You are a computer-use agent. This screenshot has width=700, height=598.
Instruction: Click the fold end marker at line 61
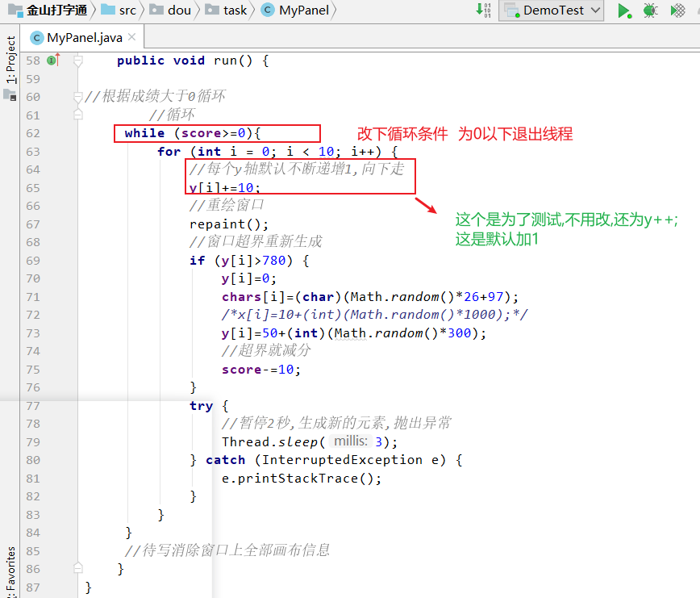(78, 115)
